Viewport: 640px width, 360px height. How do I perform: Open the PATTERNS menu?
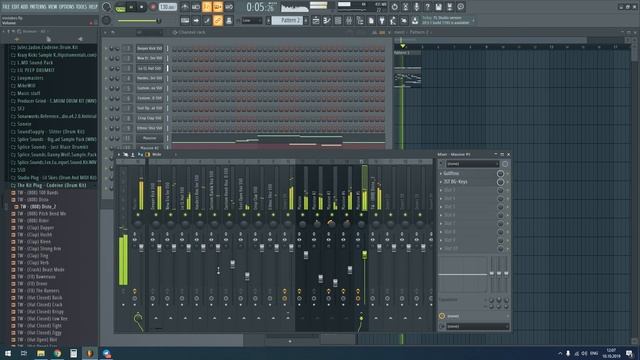pyautogui.click(x=38, y=7)
